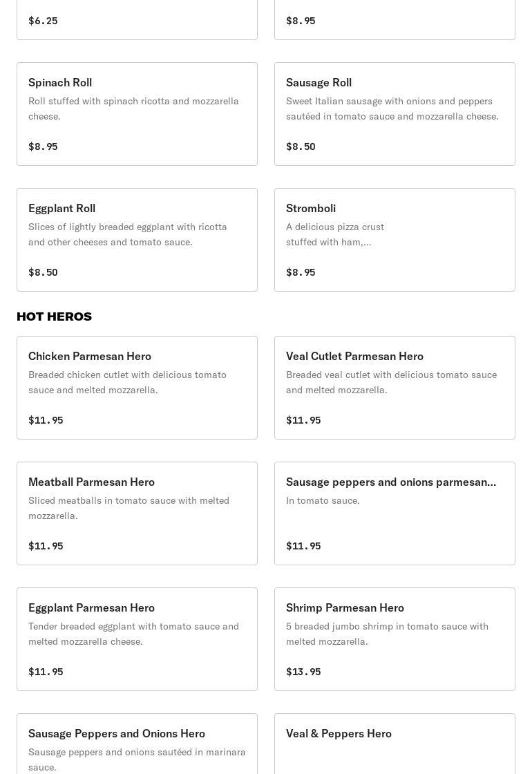
Task: Click the HOT HEROS section heading
Action: coord(54,317)
